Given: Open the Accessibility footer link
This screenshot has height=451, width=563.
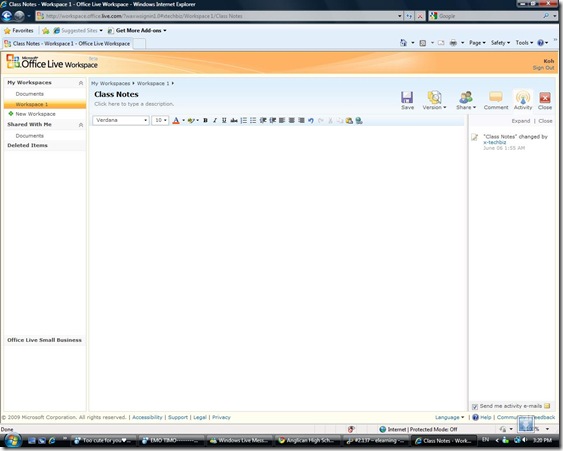Looking at the screenshot, I should click(x=147, y=417).
